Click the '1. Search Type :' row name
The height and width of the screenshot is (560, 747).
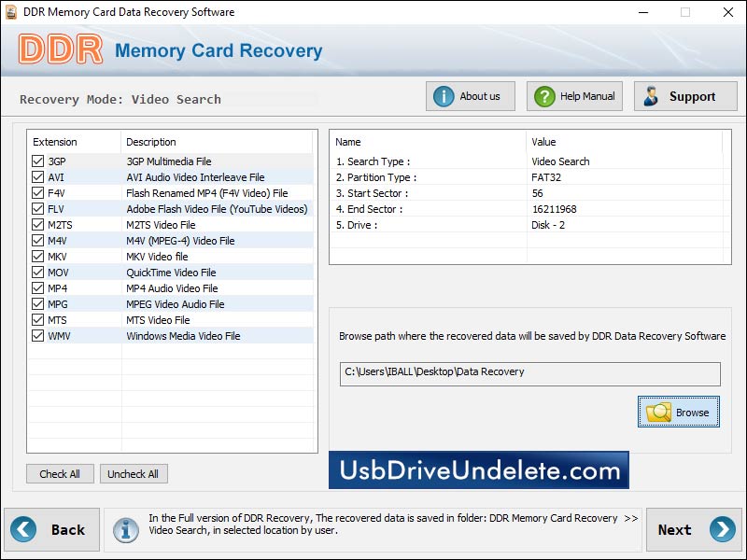click(x=373, y=161)
